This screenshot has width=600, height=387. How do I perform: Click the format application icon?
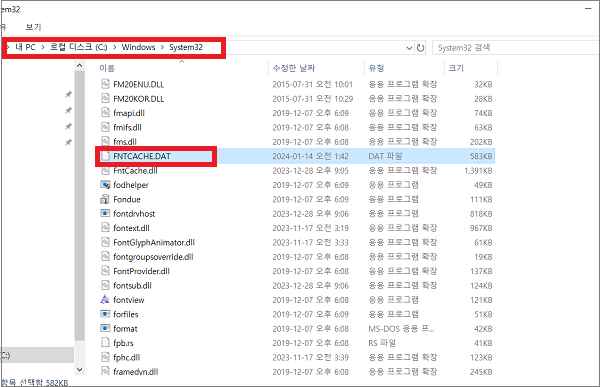[x=105, y=328]
